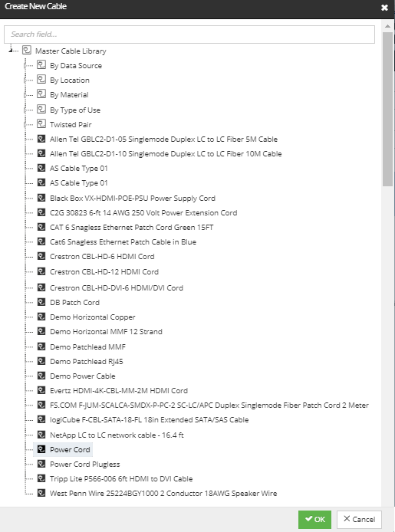This screenshot has height=532, width=395.
Task: Expand the Twisted Pair category
Action: tap(25, 124)
